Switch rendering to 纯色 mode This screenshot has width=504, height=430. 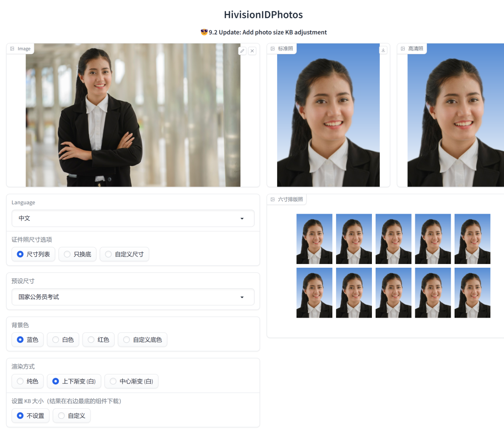coord(27,381)
